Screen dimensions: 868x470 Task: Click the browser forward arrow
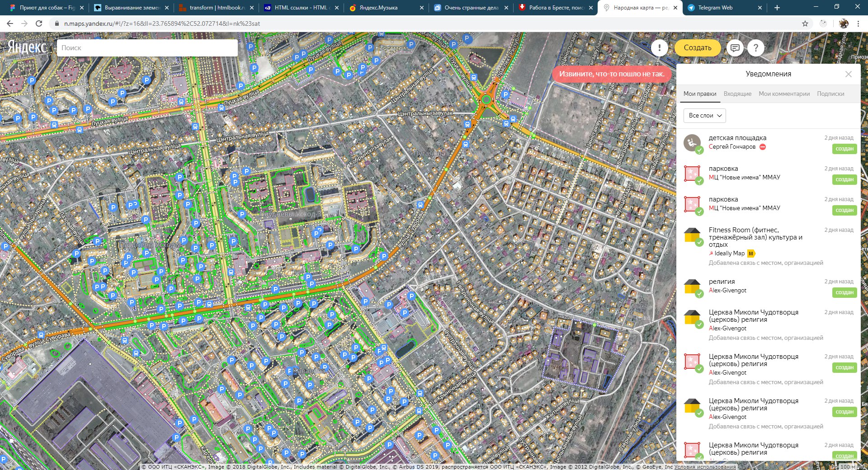point(24,23)
